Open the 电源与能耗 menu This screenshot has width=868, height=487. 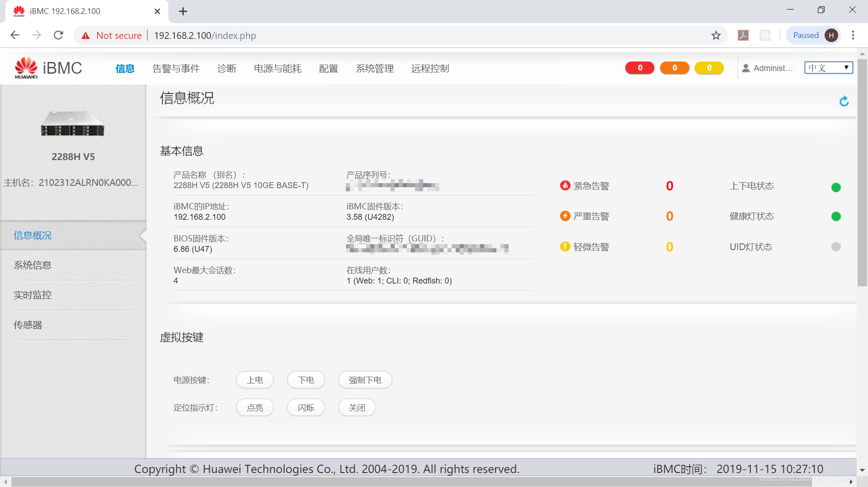(x=278, y=68)
